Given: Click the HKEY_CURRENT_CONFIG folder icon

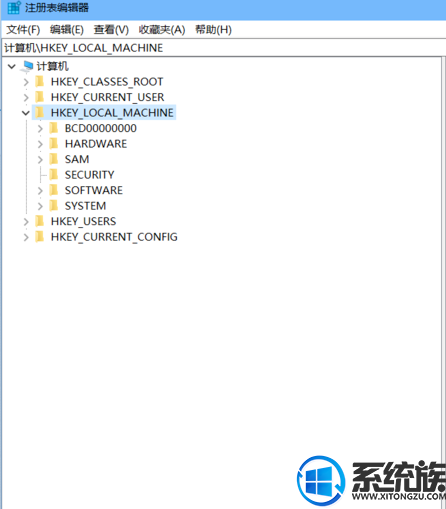Looking at the screenshot, I should click(x=40, y=237).
